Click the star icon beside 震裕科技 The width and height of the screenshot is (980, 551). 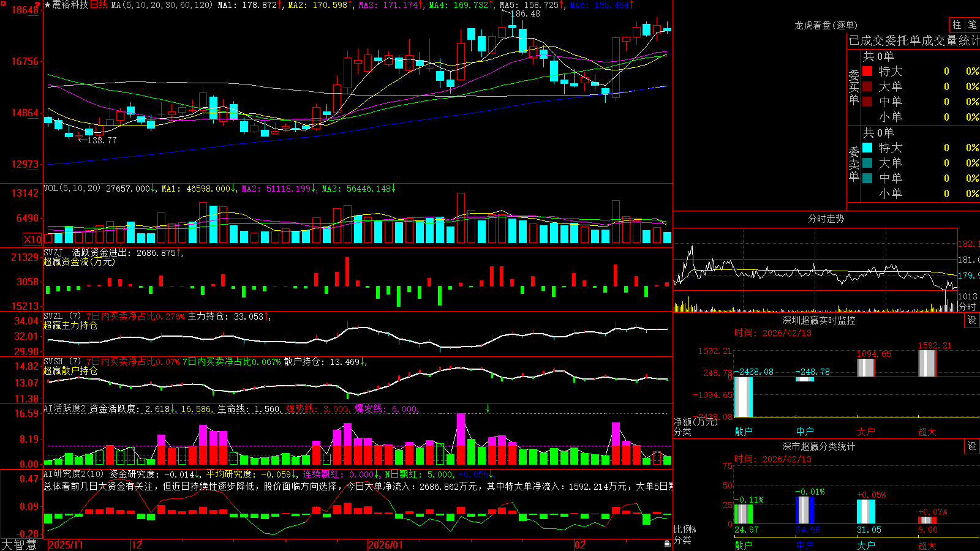[47, 5]
